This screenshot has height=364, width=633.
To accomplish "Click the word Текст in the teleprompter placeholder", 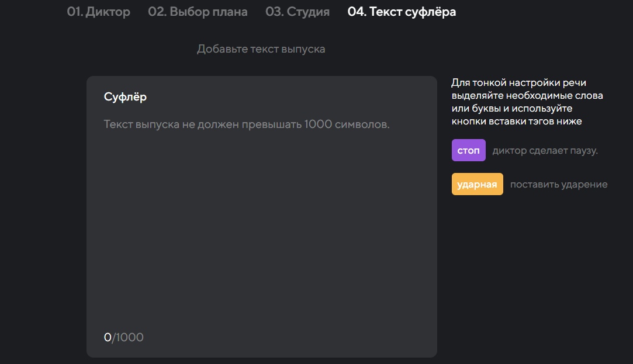I will click(119, 124).
